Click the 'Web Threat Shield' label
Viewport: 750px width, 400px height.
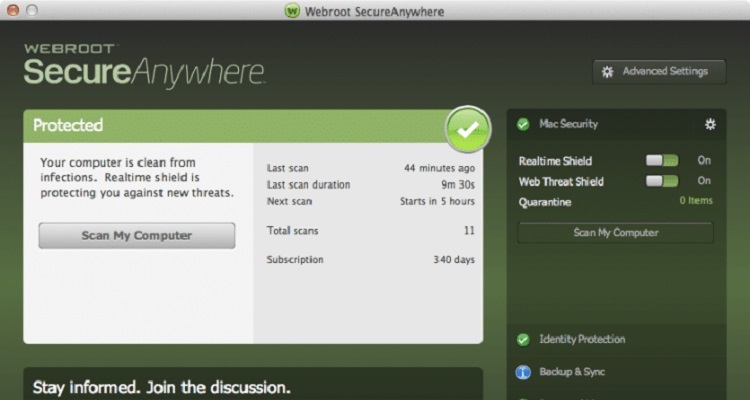coord(561,182)
